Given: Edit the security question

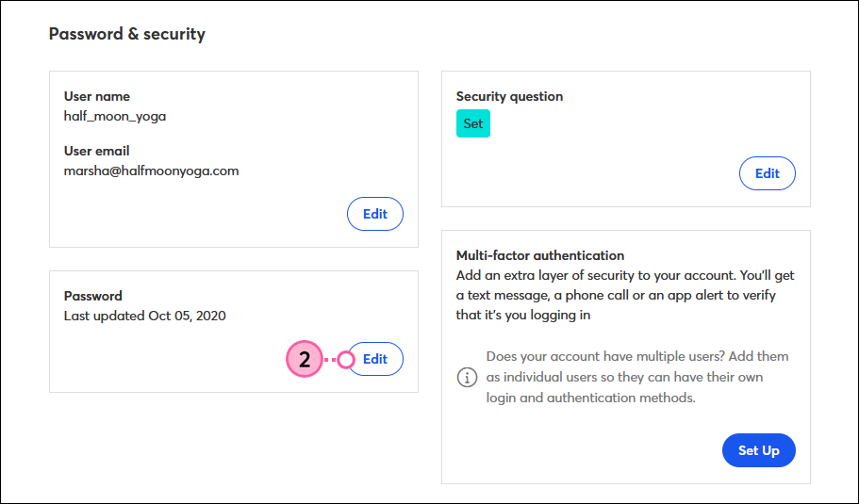Looking at the screenshot, I should (x=767, y=173).
